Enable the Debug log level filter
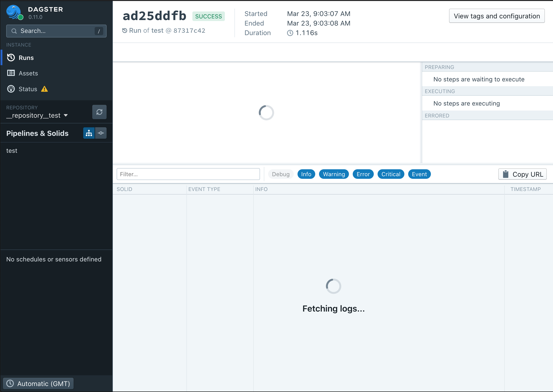The width and height of the screenshot is (553, 392). coord(281,174)
